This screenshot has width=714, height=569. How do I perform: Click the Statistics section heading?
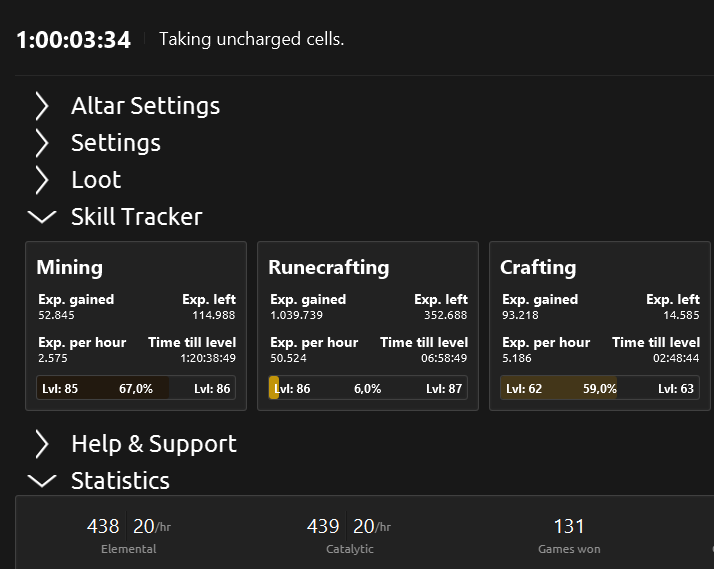pyautogui.click(x=120, y=481)
